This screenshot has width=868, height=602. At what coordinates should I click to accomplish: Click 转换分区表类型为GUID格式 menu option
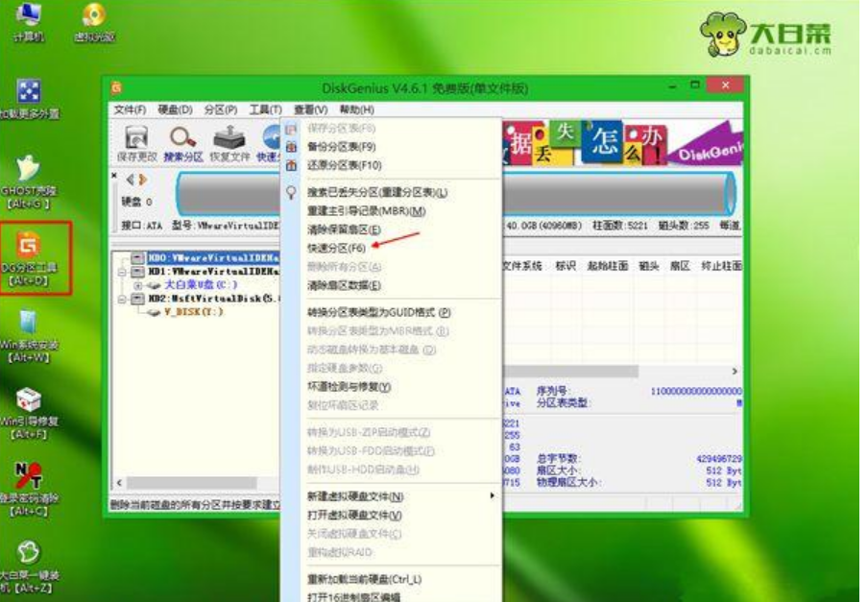378,313
